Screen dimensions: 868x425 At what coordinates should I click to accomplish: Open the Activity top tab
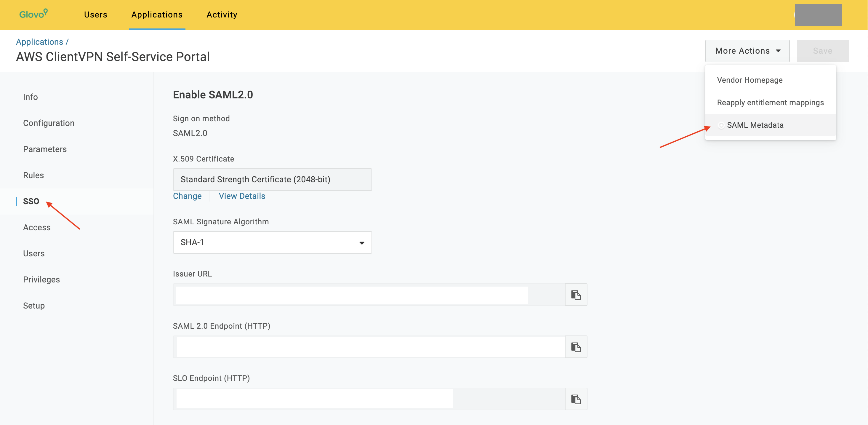222,15
